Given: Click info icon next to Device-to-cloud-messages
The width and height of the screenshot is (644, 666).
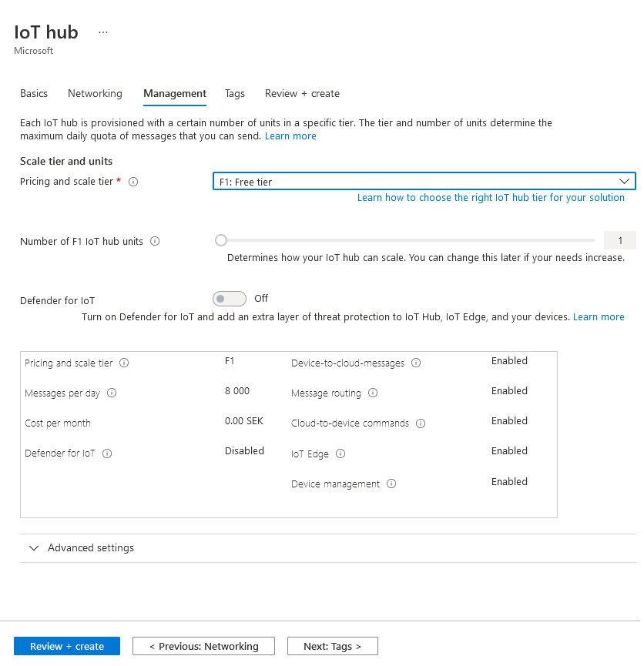Looking at the screenshot, I should point(416,363).
